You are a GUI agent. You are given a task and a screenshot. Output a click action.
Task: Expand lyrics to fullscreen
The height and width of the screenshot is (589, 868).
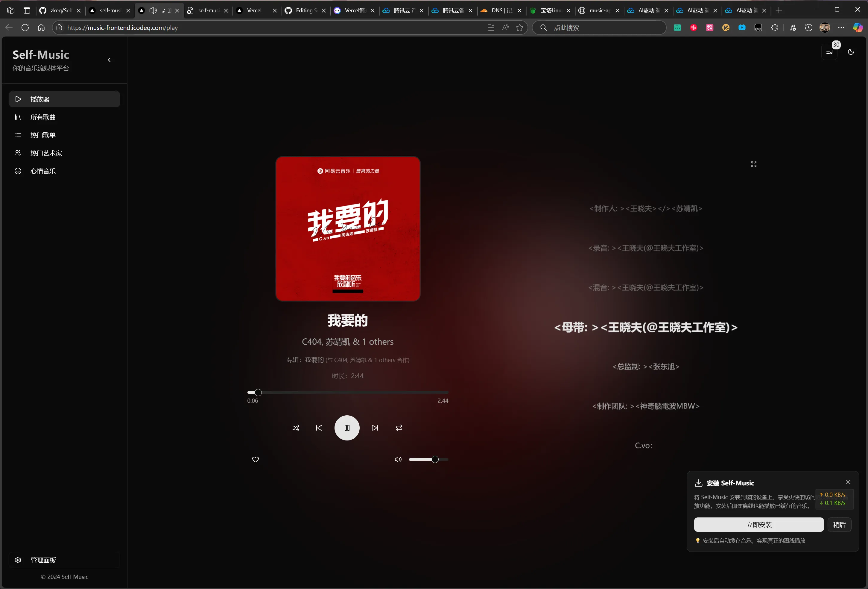754,164
